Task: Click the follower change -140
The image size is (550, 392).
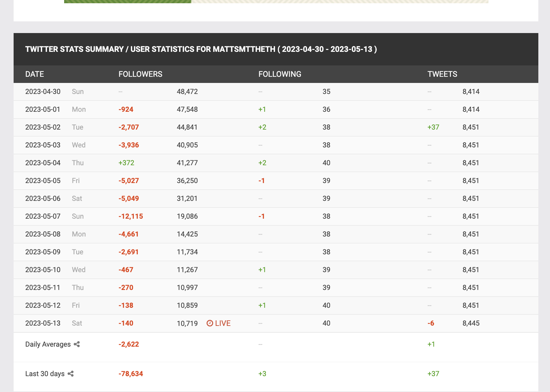Action: [126, 323]
